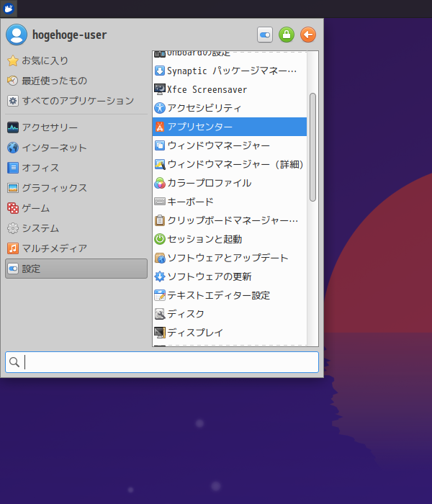Viewport: 432px width, 504px height.
Task: Click the hogehoge-user profile avatar
Action: point(17,35)
